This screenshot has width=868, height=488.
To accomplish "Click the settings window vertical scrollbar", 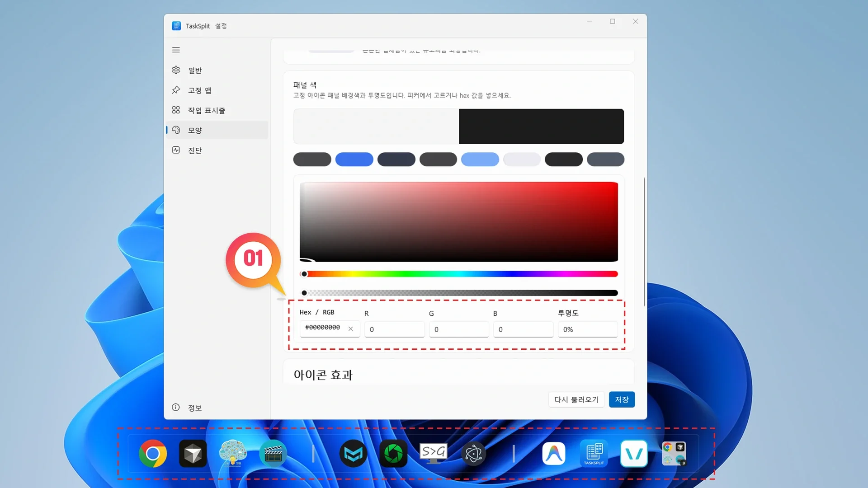I will 644,242.
